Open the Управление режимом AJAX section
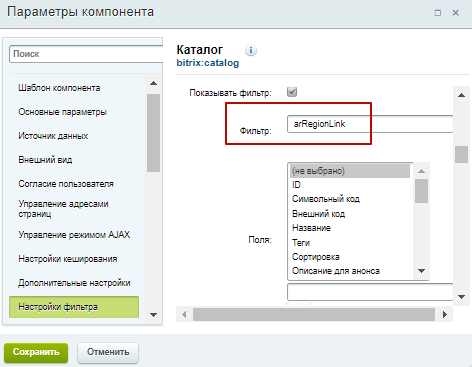 pos(74,235)
